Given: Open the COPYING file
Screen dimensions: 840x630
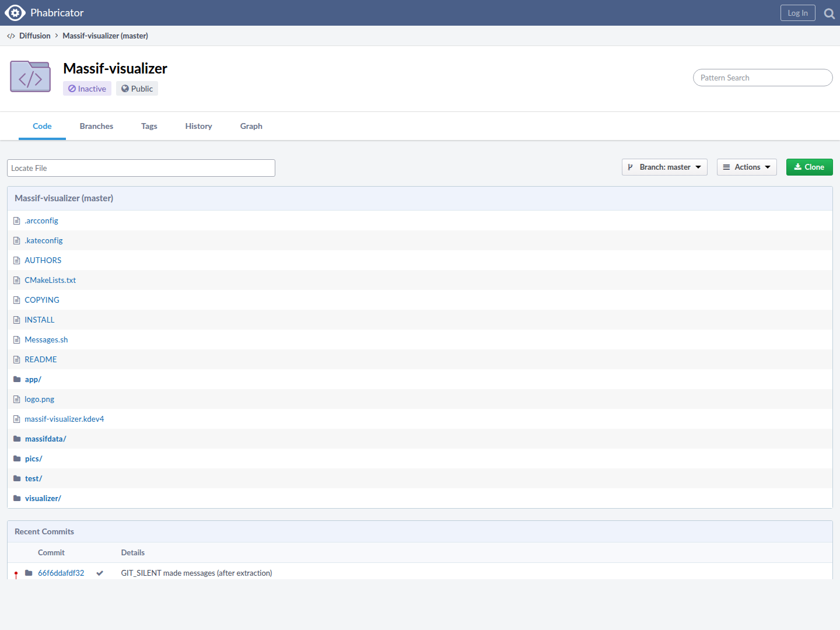Looking at the screenshot, I should tap(42, 300).
